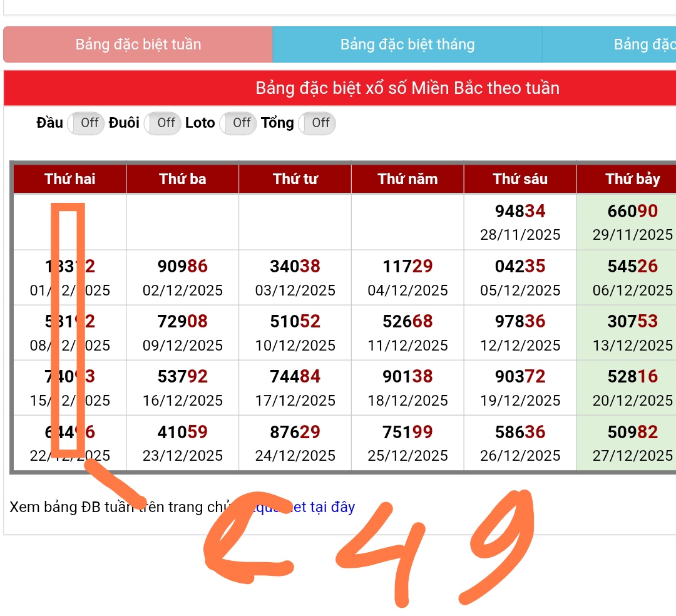Select result 66090 in the Thứ bảy column

[x=632, y=212]
